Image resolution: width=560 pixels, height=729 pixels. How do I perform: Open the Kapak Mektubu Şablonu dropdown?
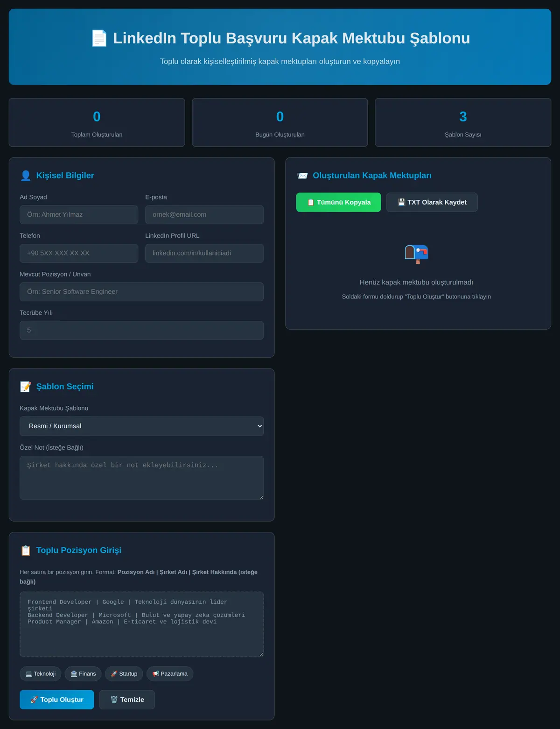[x=141, y=426]
